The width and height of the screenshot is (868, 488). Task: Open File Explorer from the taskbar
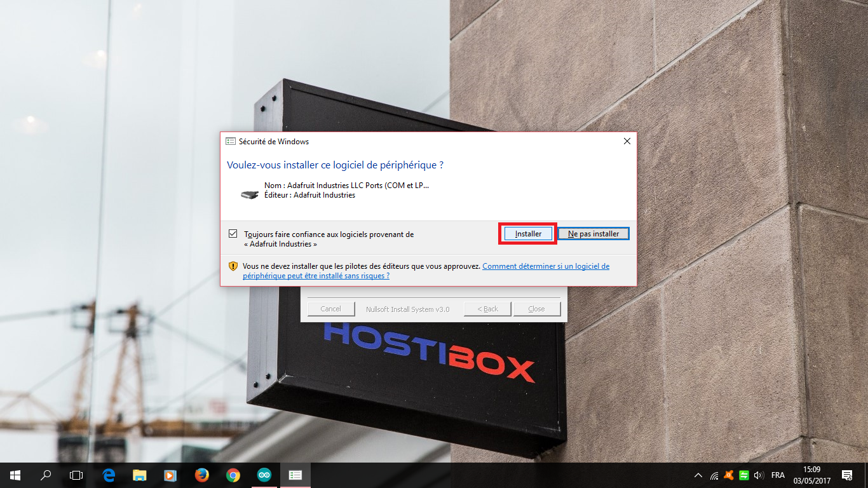click(x=140, y=475)
